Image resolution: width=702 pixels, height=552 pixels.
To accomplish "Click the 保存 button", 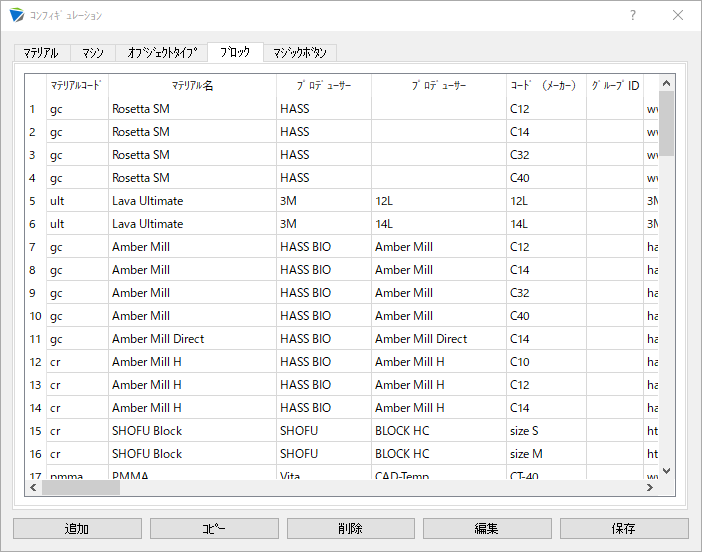I will (x=624, y=529).
